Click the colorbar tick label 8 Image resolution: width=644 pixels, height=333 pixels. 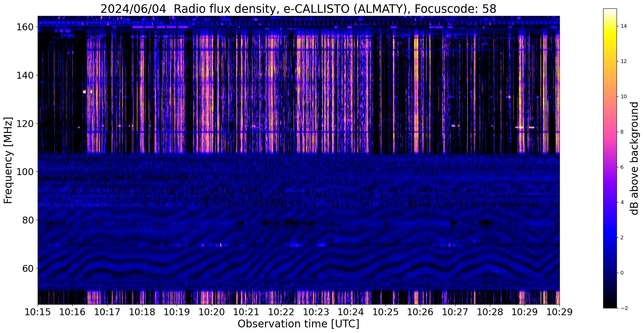pos(622,132)
